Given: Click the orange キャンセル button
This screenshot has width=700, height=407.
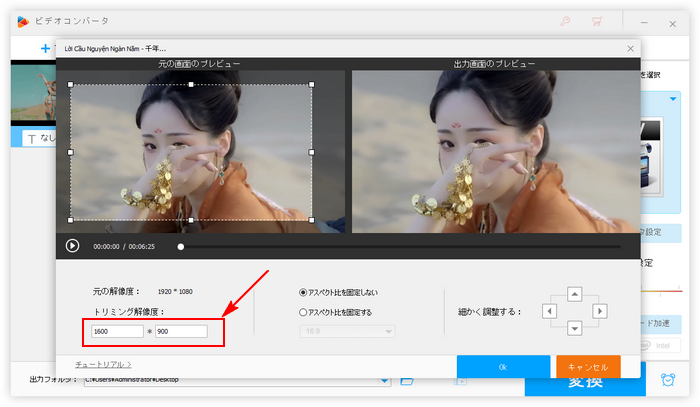Looking at the screenshot, I should pyautogui.click(x=588, y=367).
